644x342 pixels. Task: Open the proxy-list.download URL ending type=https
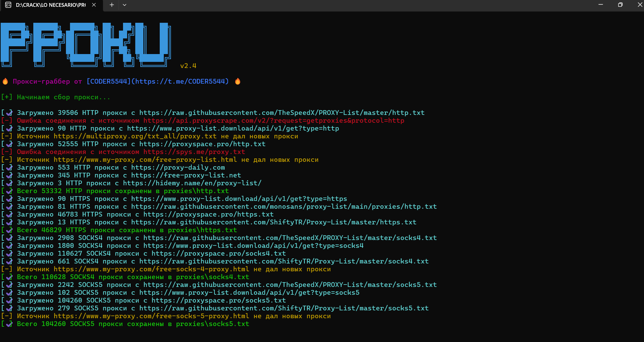point(239,199)
